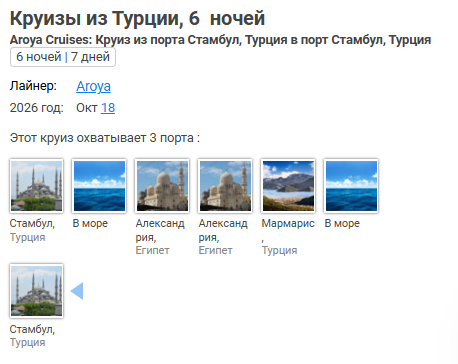Viewport: 458px width, 364px height.
Task: Open first Александрия, Египет thumbnail
Action: [x=162, y=186]
